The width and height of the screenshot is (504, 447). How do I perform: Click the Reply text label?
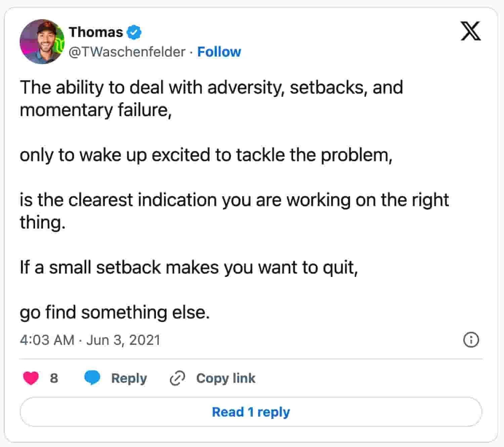[x=129, y=378]
